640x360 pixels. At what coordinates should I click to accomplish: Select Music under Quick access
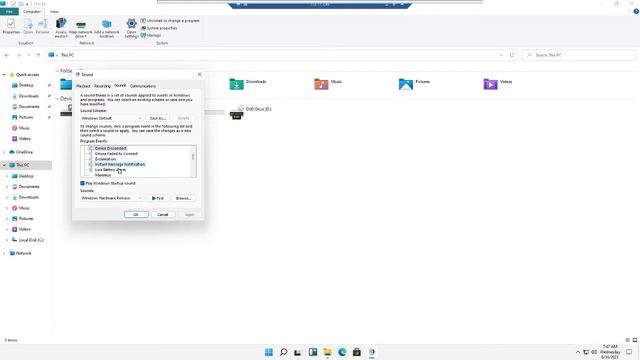tap(24, 128)
